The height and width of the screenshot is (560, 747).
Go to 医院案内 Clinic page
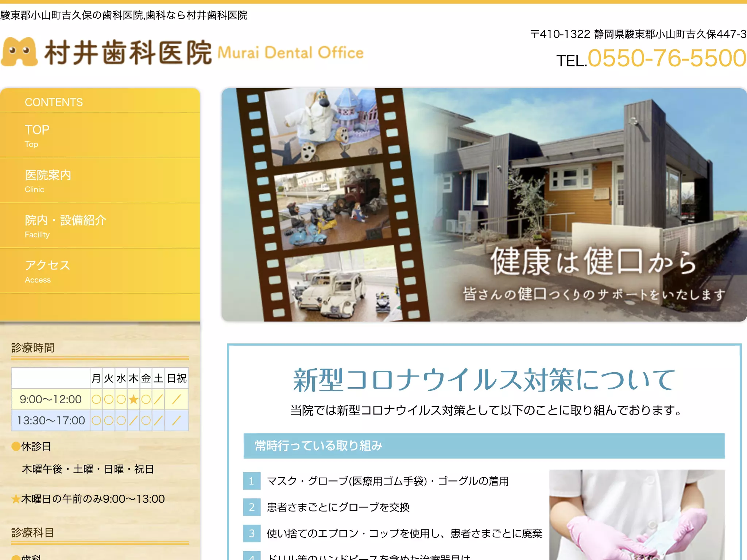[x=100, y=180]
